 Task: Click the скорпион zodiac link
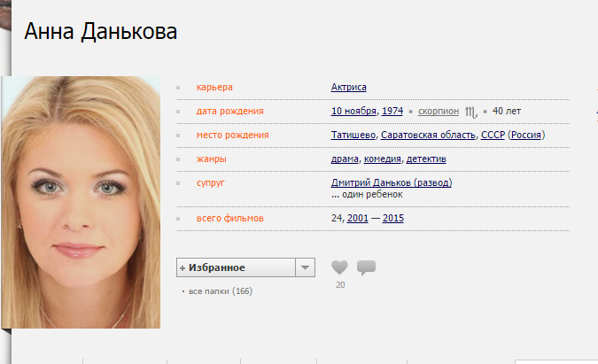[x=439, y=111]
